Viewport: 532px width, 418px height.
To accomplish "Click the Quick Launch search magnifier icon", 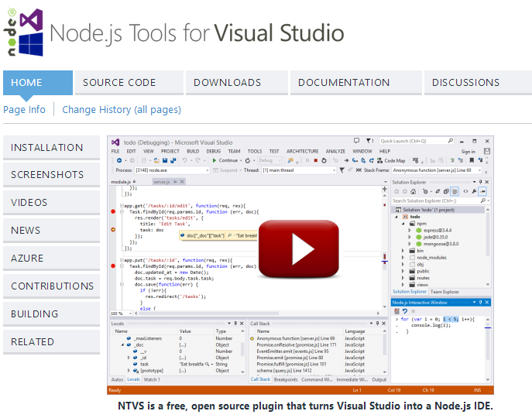I will [450, 140].
